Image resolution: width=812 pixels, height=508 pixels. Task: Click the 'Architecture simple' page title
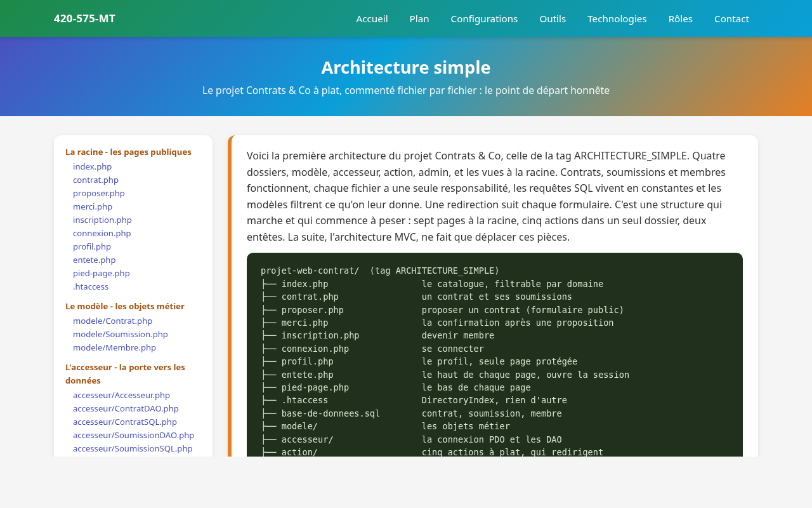coord(406,67)
